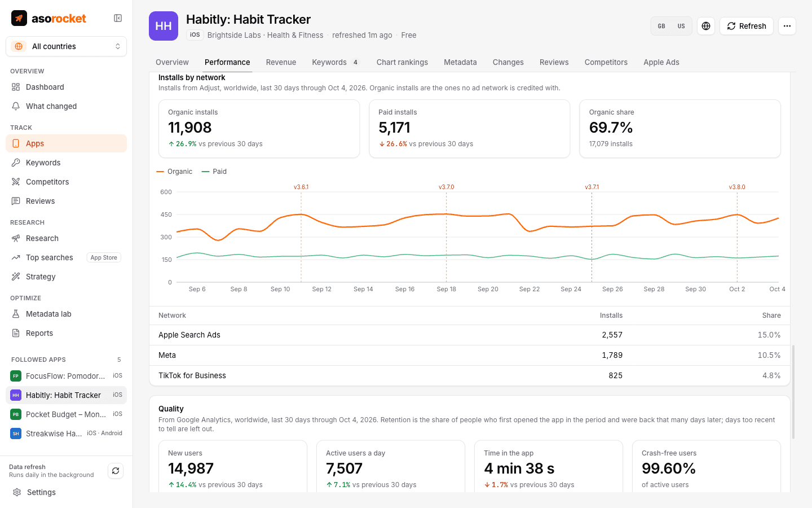Screen dimensions: 812x508
Task: Click the v3.8.0 release marker on chart
Action: (x=737, y=187)
